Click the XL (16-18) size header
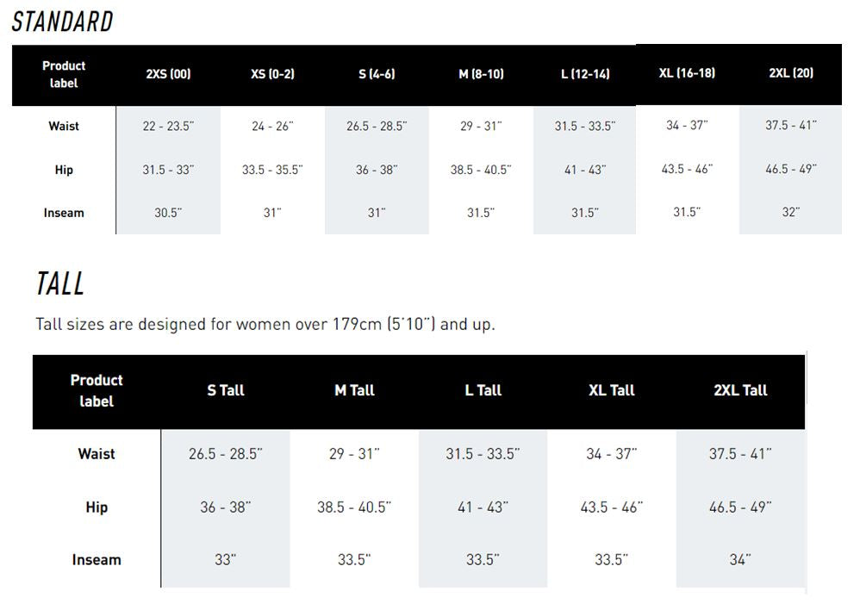Viewport: 860px width, 616px height. click(x=687, y=72)
